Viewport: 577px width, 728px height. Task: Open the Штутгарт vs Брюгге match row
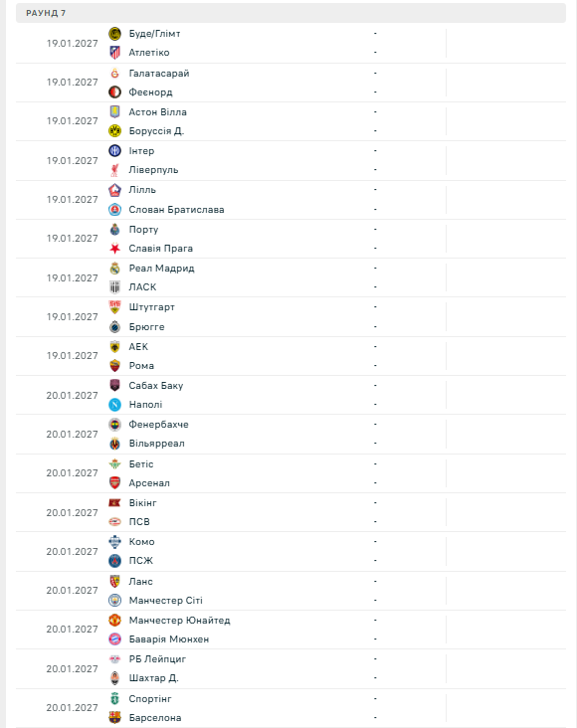click(290, 317)
